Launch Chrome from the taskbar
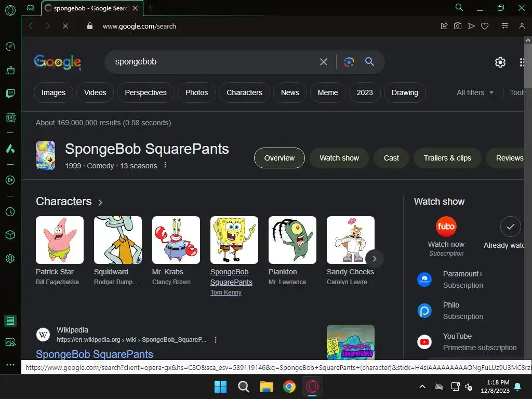 point(289,387)
